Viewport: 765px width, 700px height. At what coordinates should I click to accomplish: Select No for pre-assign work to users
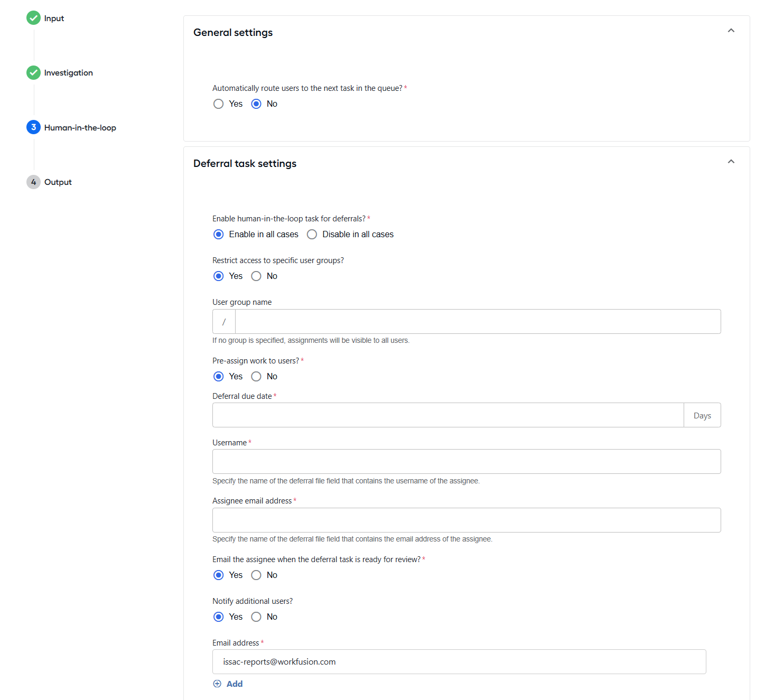pyautogui.click(x=256, y=377)
